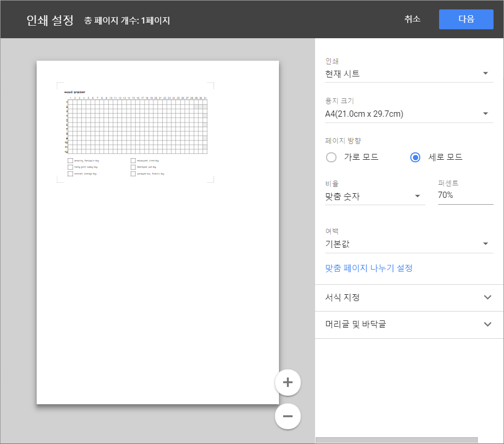Open the 비율 scale dropdown showing 맞춤 숫자
Screen dimensions: 504x444
[375, 196]
